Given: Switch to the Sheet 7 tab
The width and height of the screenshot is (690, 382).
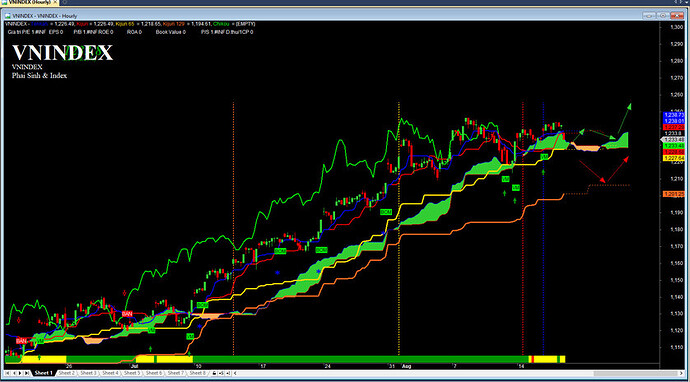Looking at the screenshot, I should [176, 373].
